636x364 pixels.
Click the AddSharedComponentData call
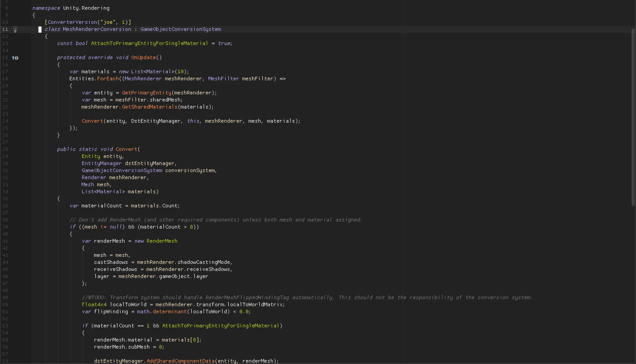(180, 361)
